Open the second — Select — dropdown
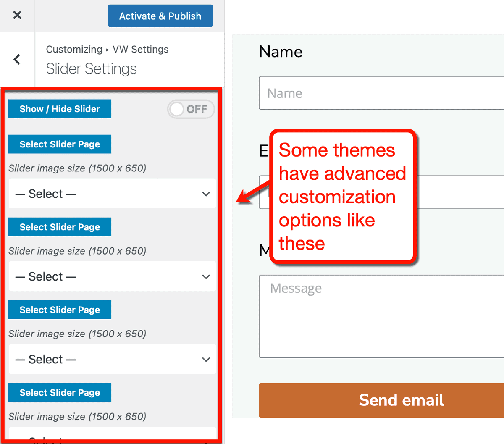This screenshot has height=444, width=504. point(112,276)
